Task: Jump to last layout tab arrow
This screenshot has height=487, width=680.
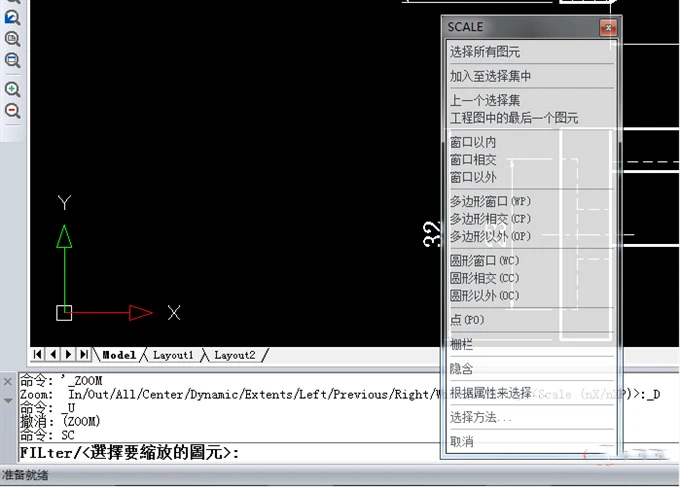Action: [x=84, y=355]
